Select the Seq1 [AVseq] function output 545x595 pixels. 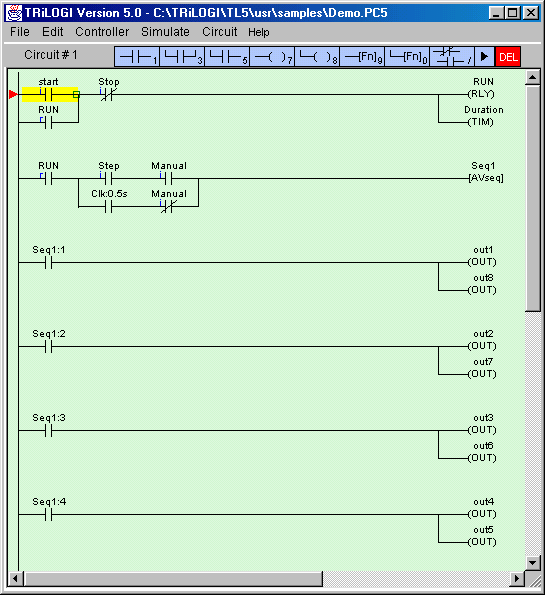485,172
